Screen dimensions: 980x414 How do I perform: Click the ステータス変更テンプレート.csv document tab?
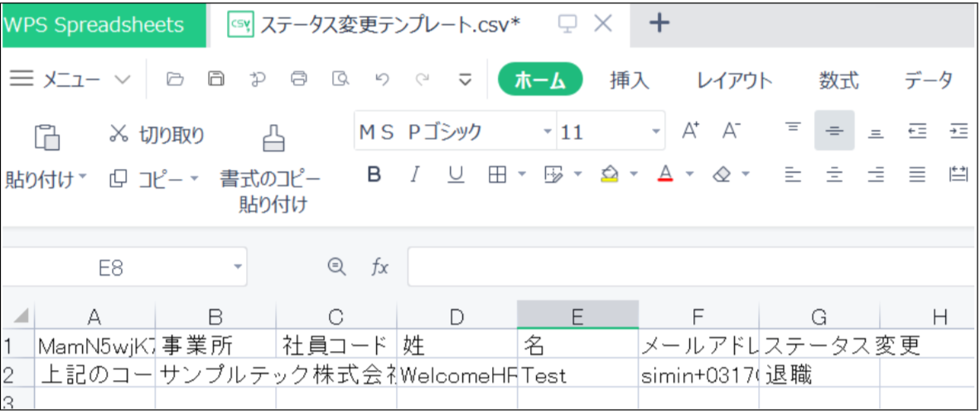391,24
